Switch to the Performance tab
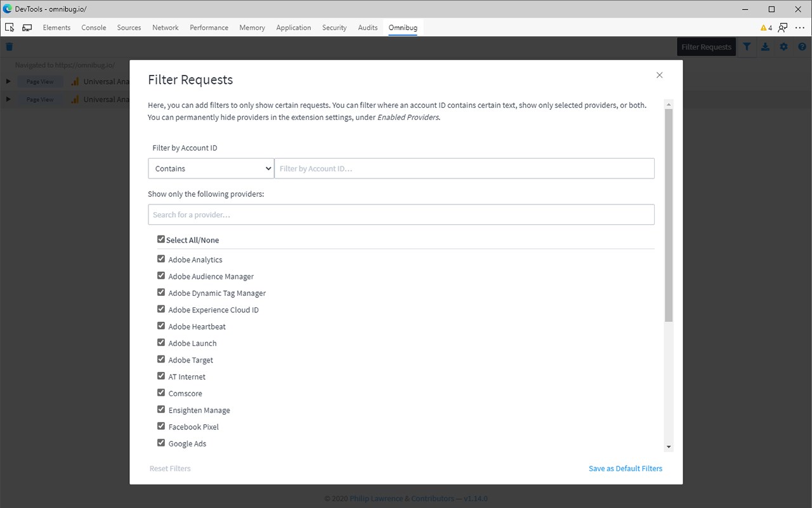Screen dimensions: 812x508 click(x=209, y=27)
